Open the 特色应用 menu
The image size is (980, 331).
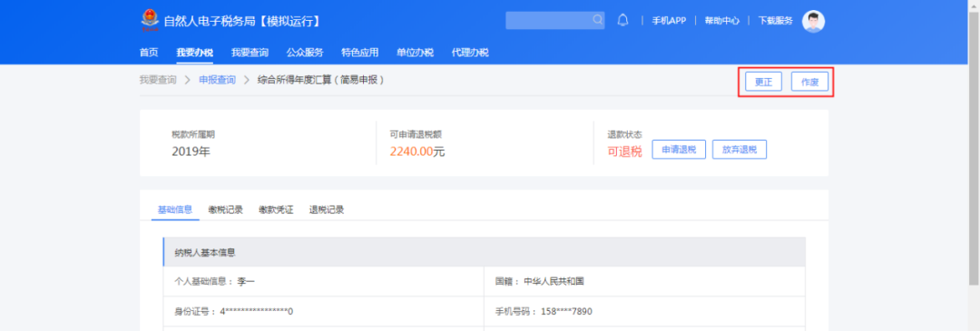[360, 53]
